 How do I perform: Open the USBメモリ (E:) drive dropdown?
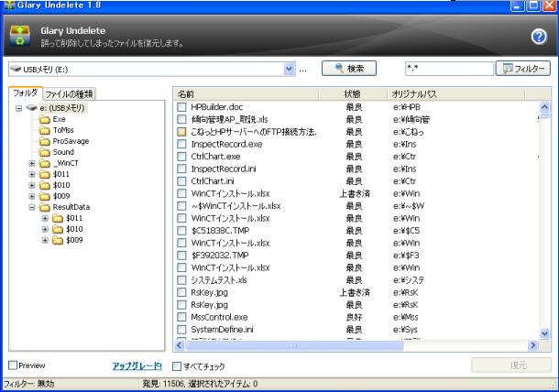pyautogui.click(x=290, y=69)
